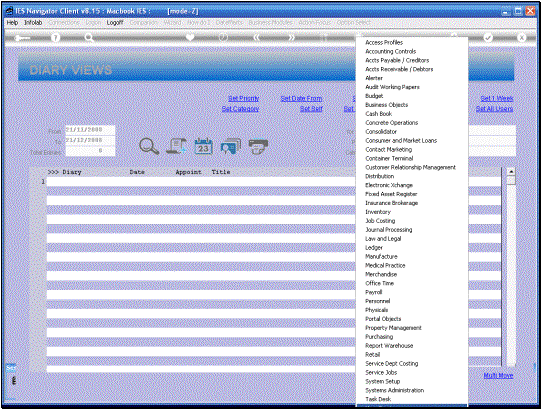Select the Ledger module entry
This screenshot has height=409, width=541.
[x=374, y=247]
